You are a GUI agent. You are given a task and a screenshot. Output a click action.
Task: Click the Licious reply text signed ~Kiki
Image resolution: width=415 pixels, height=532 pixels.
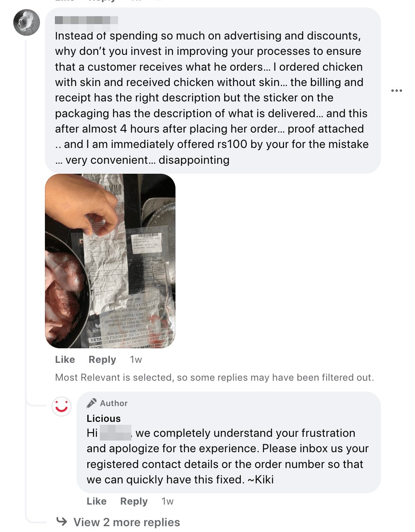point(227,456)
